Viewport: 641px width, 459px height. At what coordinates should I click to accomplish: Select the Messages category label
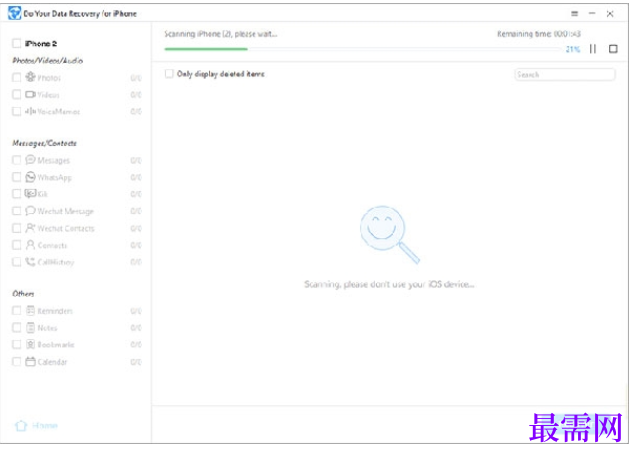tap(54, 160)
